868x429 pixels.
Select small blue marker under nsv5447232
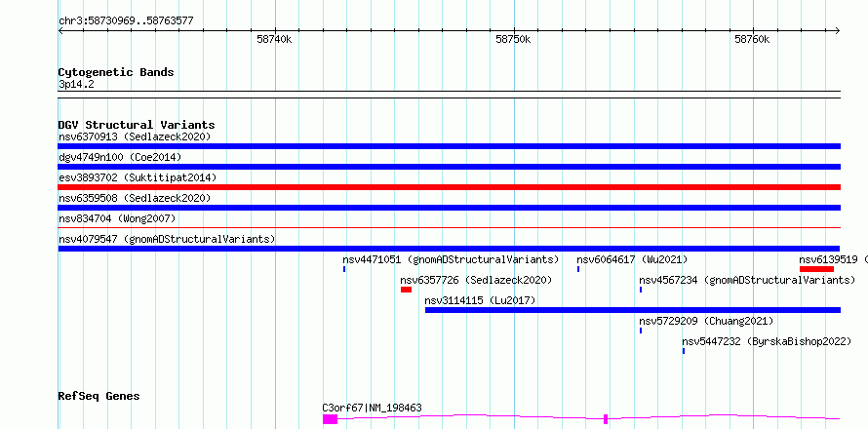pyautogui.click(x=684, y=351)
